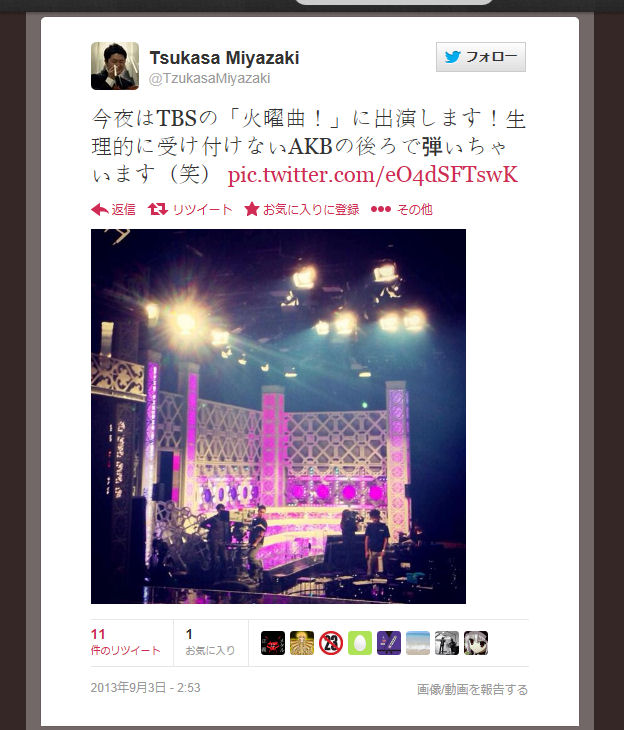The width and height of the screenshot is (624, 730).
Task: Open the pic.twitter.com/eO4dSFTswK link
Action: point(373,175)
